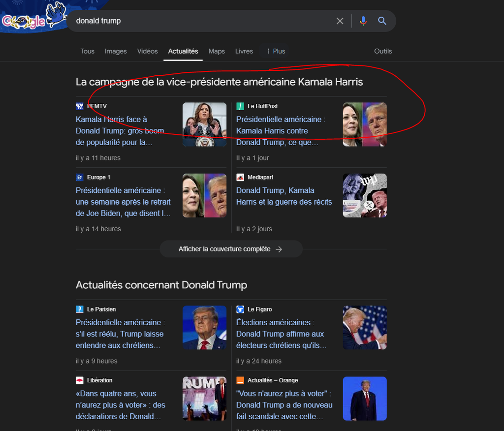This screenshot has height=431, width=504.
Task: Click the Mediapart source icon
Action: 240,177
